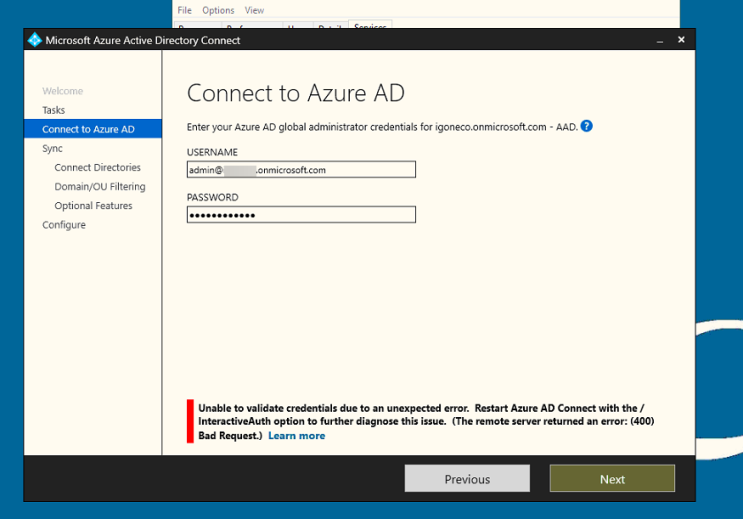
Task: Select the Sync step in sidebar
Action: (52, 148)
